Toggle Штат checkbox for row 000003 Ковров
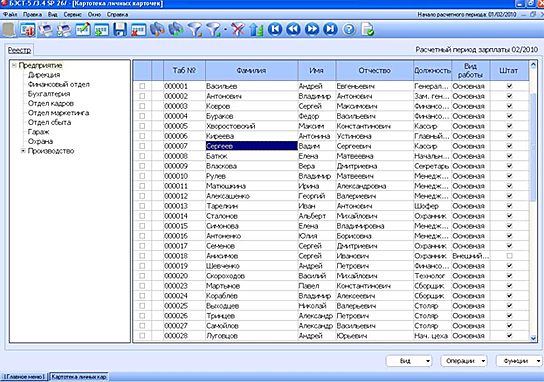Viewport: 544px width, 382px height. pos(509,106)
